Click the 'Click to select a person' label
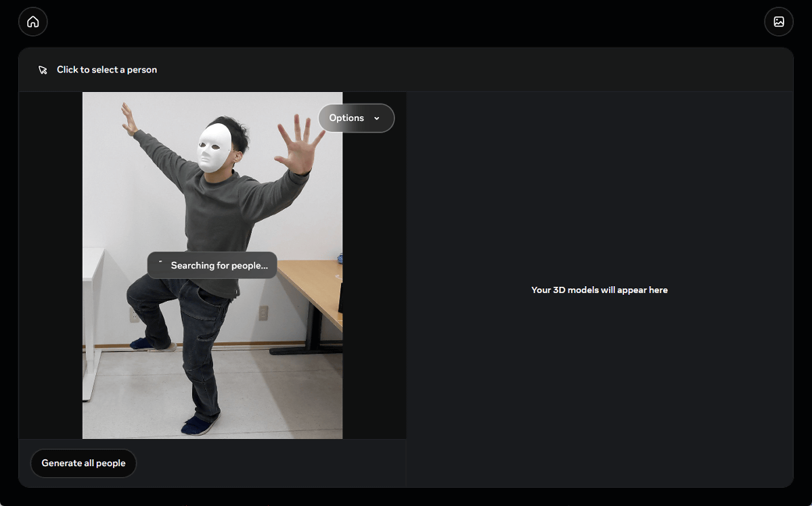The image size is (812, 506). click(107, 70)
